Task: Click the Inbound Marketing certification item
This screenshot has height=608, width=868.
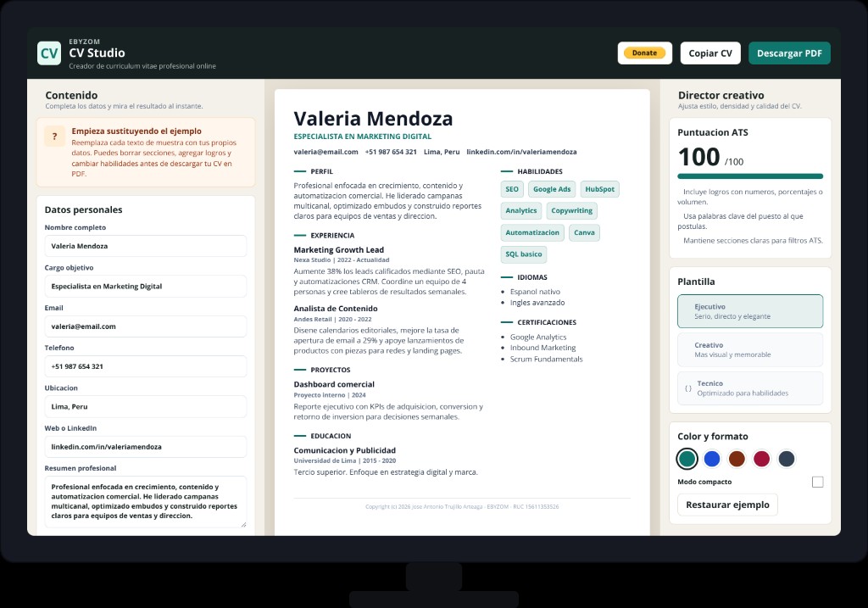Action: [542, 348]
